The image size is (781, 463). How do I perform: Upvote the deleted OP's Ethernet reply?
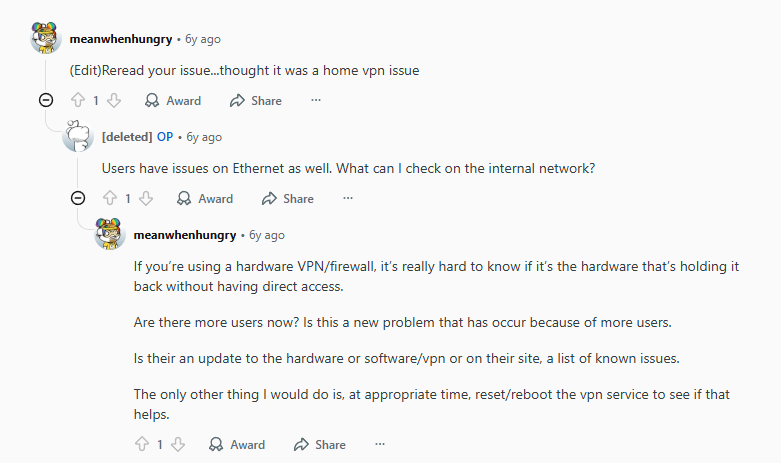point(110,199)
